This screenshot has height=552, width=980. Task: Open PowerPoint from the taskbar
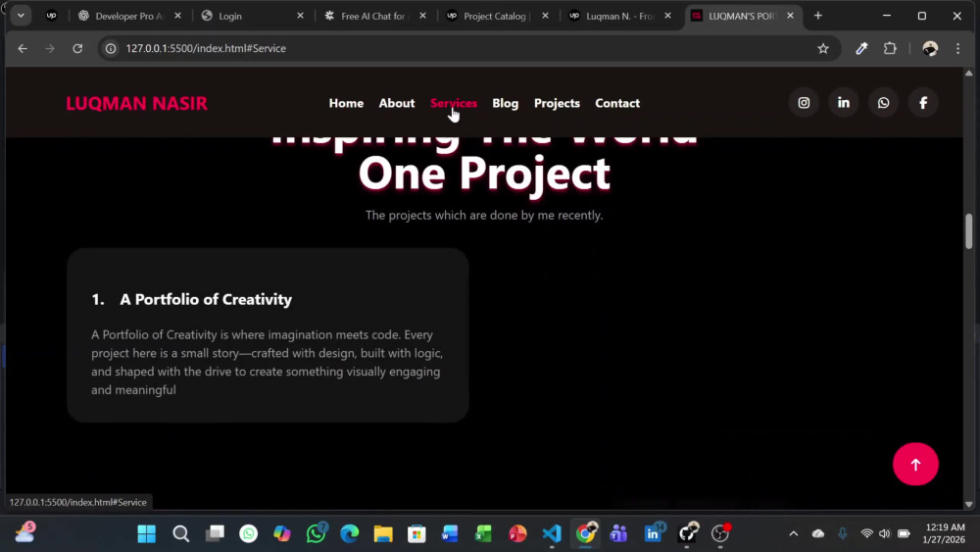pyautogui.click(x=517, y=534)
